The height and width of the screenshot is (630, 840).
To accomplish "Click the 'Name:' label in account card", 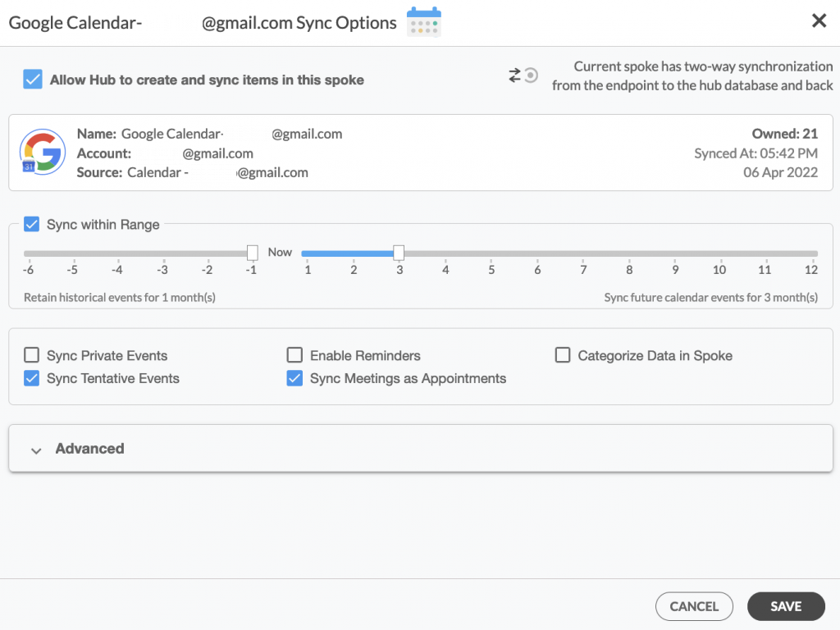I will coord(97,134).
